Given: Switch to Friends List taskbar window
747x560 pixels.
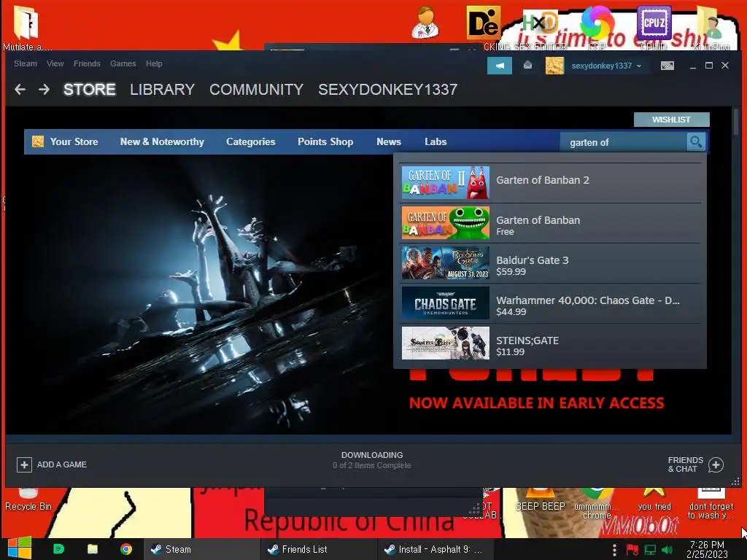Looking at the screenshot, I should click(x=318, y=549).
